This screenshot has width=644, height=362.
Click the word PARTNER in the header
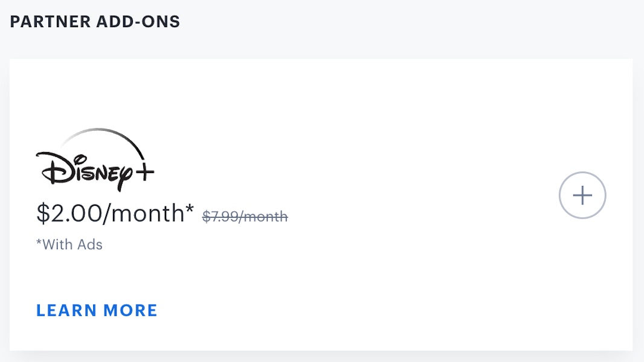pyautogui.click(x=50, y=22)
